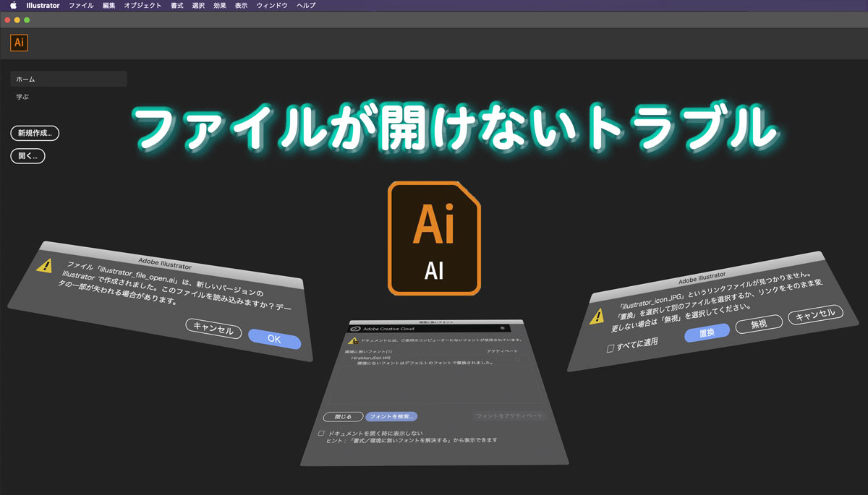Click the 新規作成 button
This screenshot has height=495, width=868.
[x=34, y=133]
